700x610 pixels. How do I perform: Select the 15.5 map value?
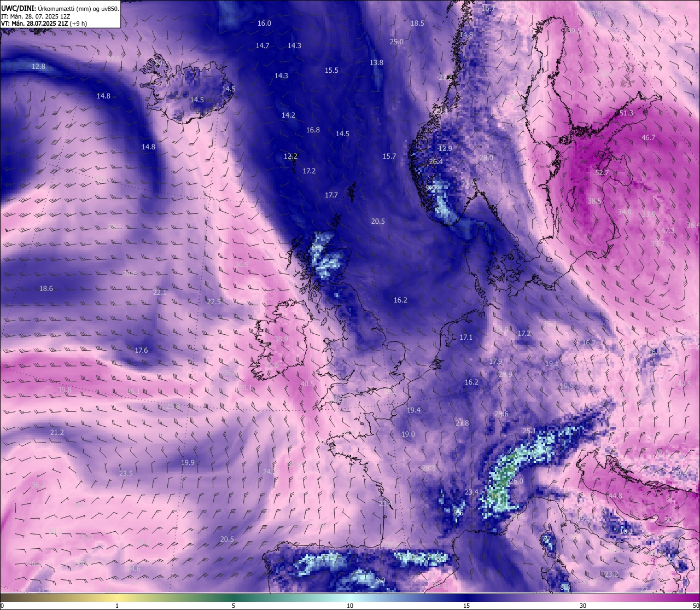coord(331,70)
